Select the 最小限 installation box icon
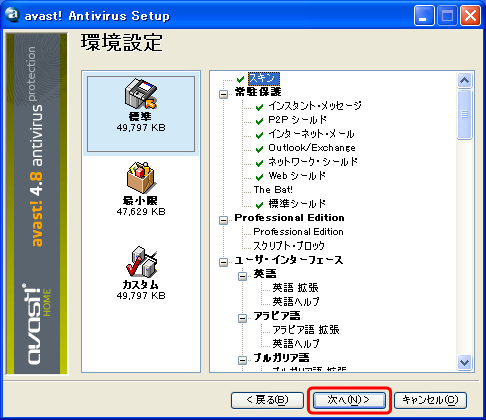This screenshot has width=486, height=420. [141, 177]
